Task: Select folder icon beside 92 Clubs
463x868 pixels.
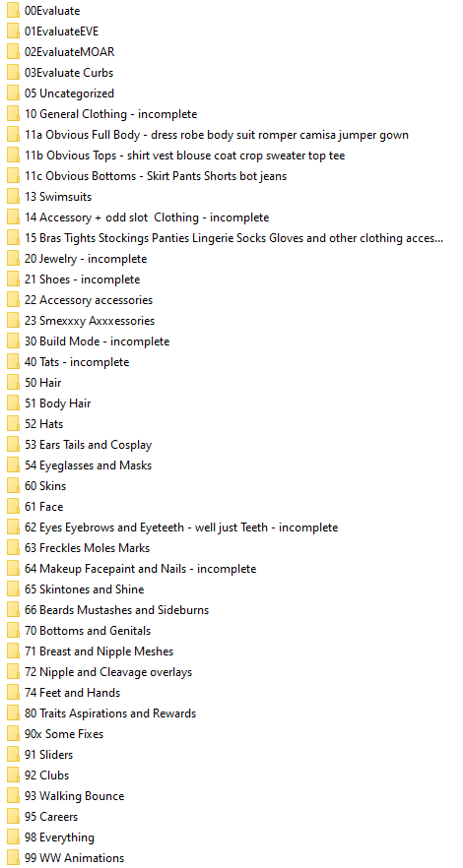Action: click(x=13, y=775)
